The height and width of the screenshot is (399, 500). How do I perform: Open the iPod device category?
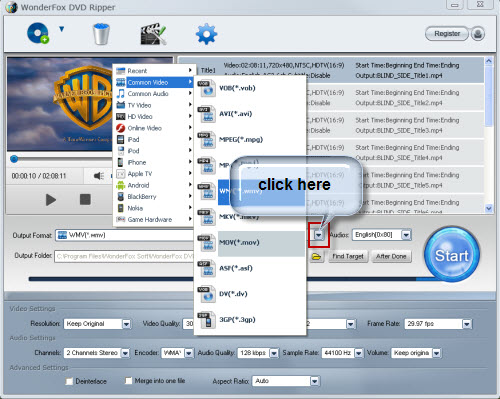(154, 151)
